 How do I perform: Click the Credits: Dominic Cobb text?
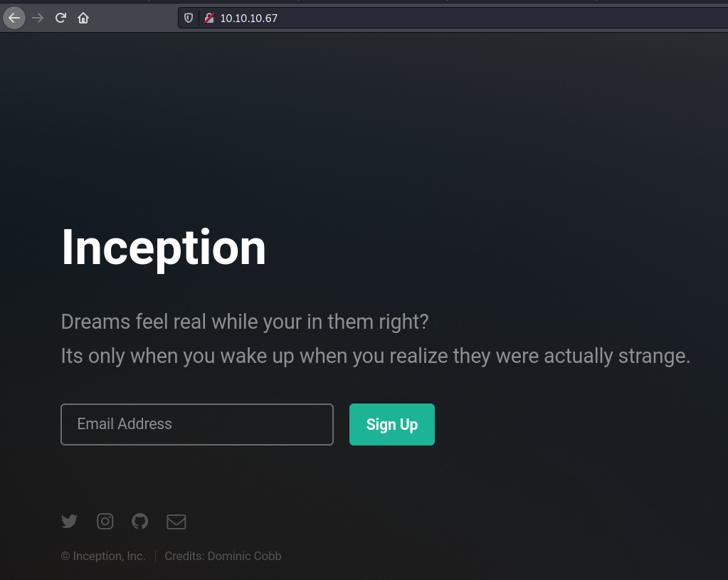point(223,556)
